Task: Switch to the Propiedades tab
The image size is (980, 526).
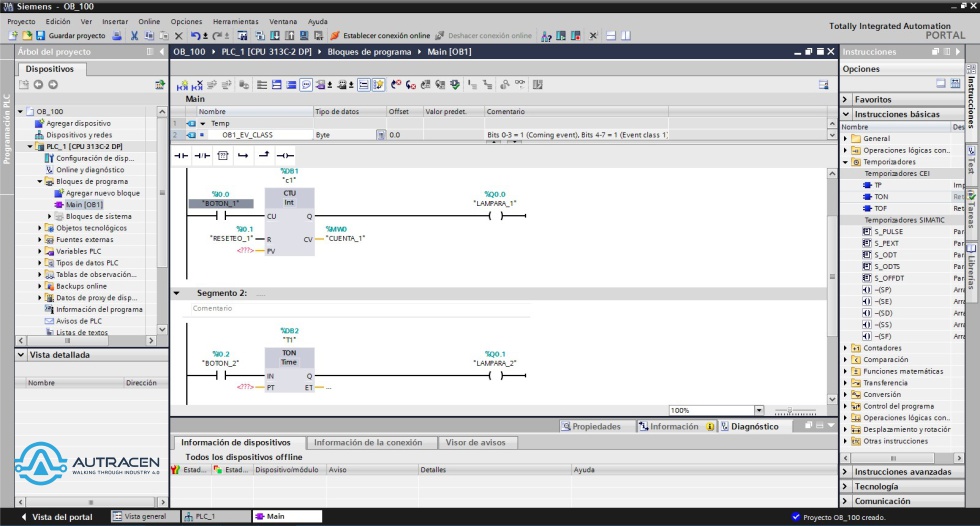Action: click(x=590, y=426)
